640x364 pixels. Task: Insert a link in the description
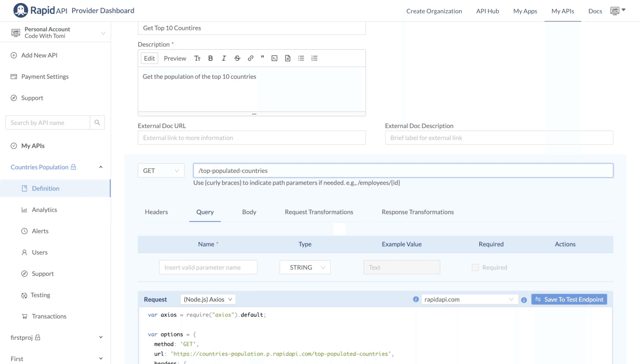pyautogui.click(x=250, y=58)
